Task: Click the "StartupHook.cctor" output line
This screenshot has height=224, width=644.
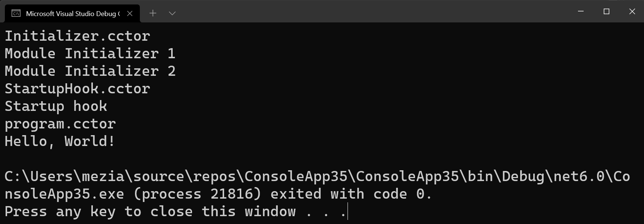Action: click(x=77, y=89)
